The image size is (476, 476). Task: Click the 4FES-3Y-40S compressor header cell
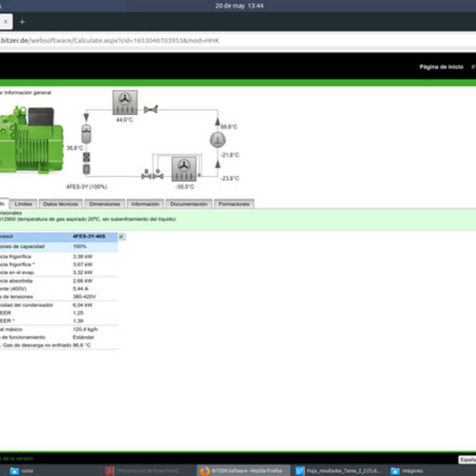89,237
